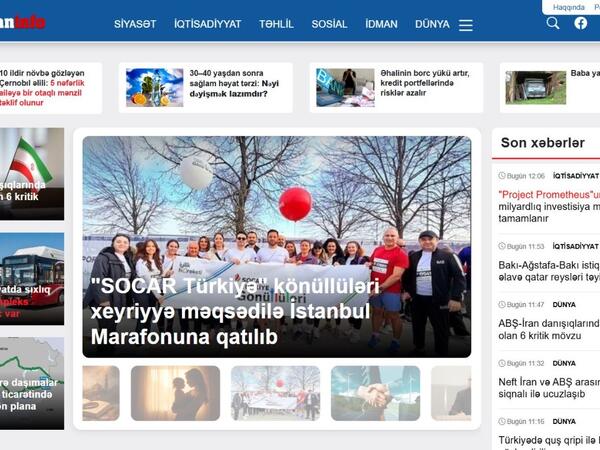
Task: Open the hamburger menu next to DÜNYA
Action: (466, 25)
